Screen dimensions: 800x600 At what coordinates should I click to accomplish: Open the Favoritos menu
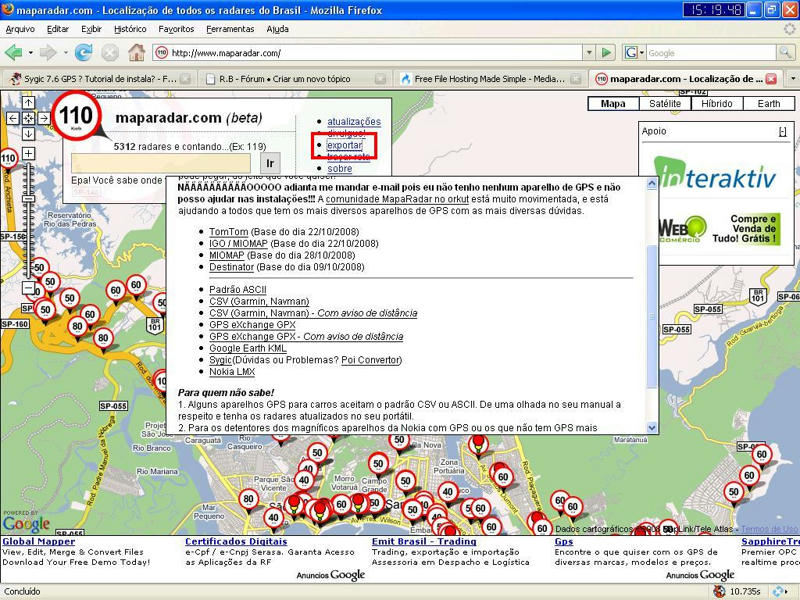tap(176, 29)
